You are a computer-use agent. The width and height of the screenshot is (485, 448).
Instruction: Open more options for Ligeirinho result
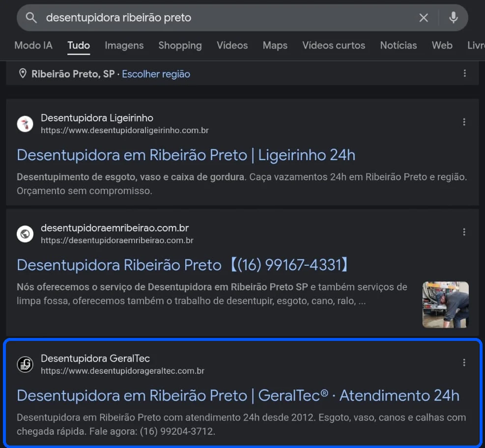coord(464,122)
